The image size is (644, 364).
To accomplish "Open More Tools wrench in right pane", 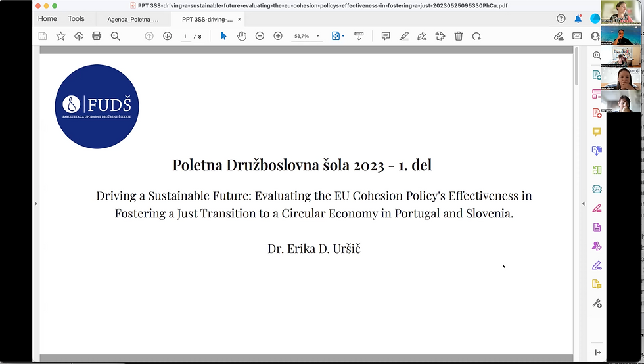I will point(597,304).
